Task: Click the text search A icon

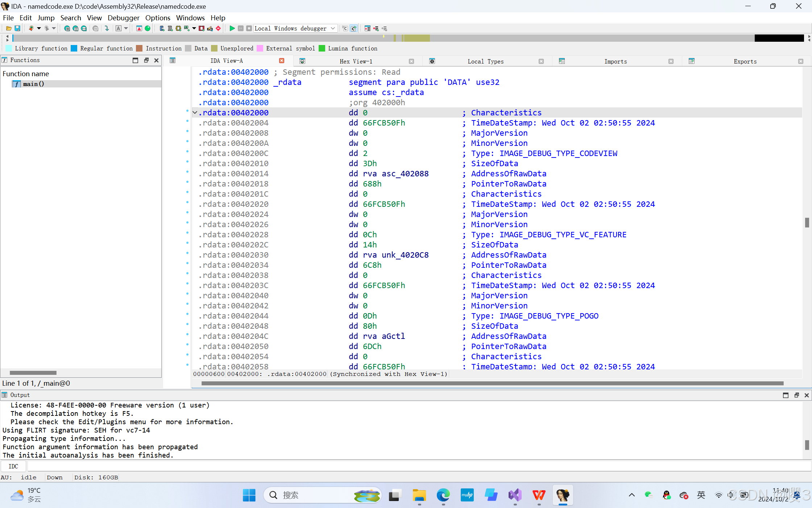Action: (119, 28)
